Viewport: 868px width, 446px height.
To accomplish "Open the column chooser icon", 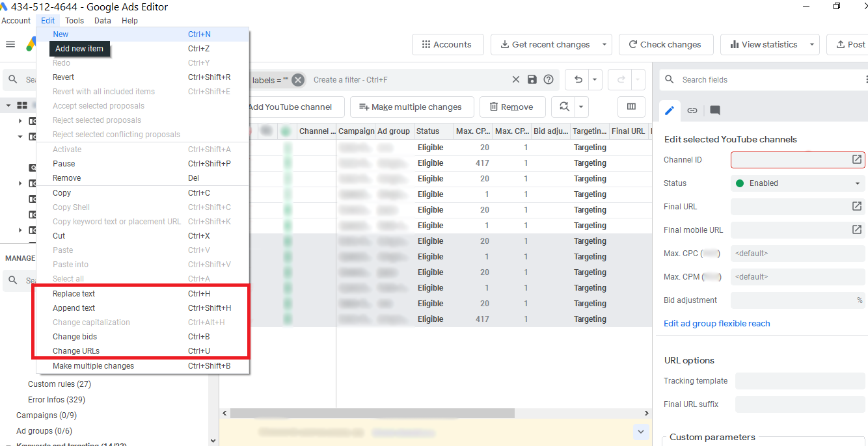I will [631, 107].
